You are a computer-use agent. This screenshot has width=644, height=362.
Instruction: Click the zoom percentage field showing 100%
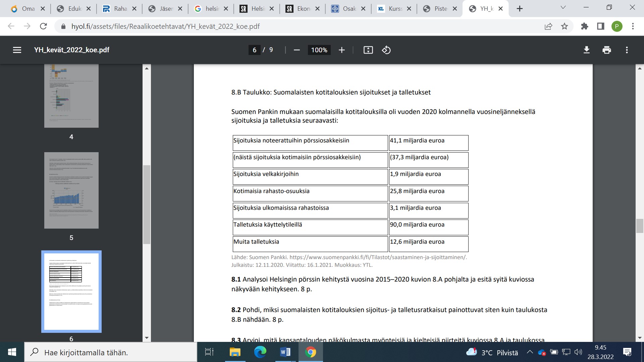point(319,50)
